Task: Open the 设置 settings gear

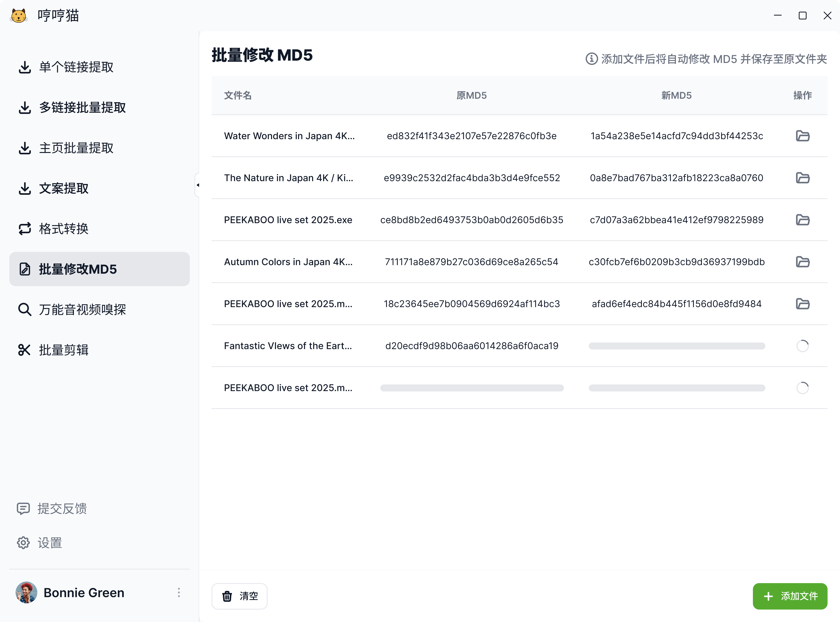Action: click(23, 543)
